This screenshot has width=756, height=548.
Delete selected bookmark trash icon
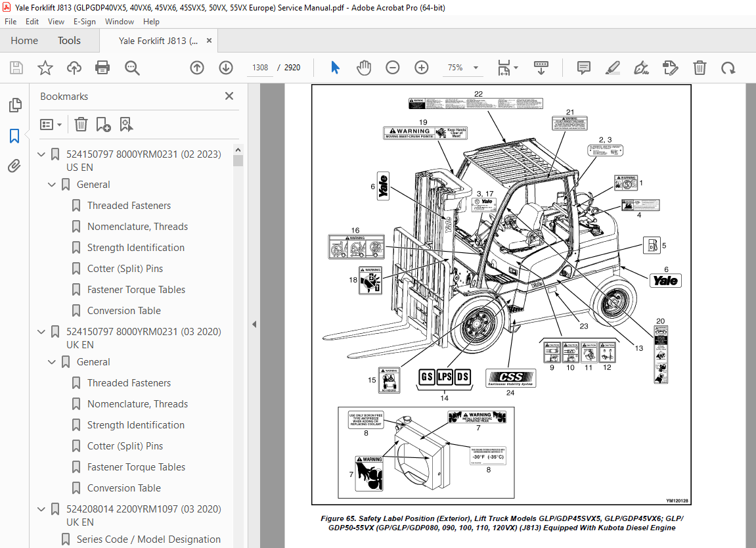tap(81, 124)
